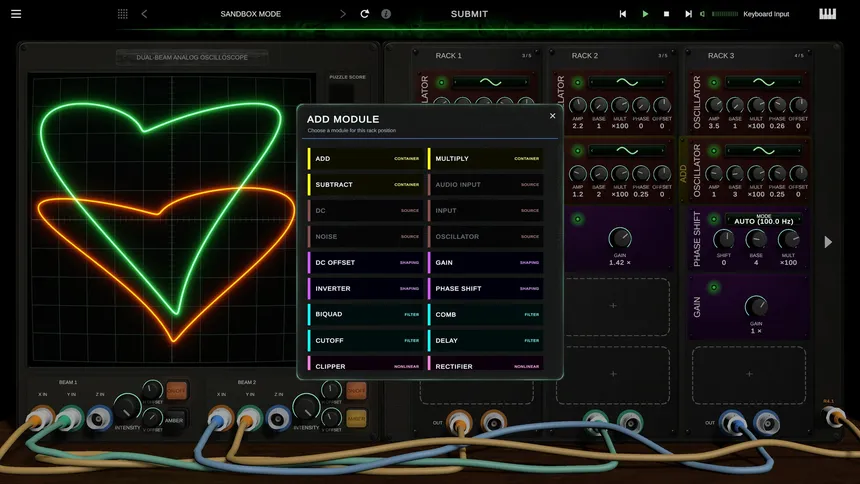Toggle power LED on Rack 2 gain module
Image resolution: width=860 pixels, height=484 pixels.
tap(578, 220)
